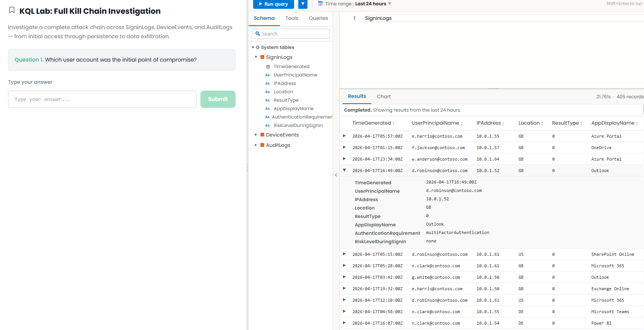Expand the n.clark Power BI row

pyautogui.click(x=344, y=323)
